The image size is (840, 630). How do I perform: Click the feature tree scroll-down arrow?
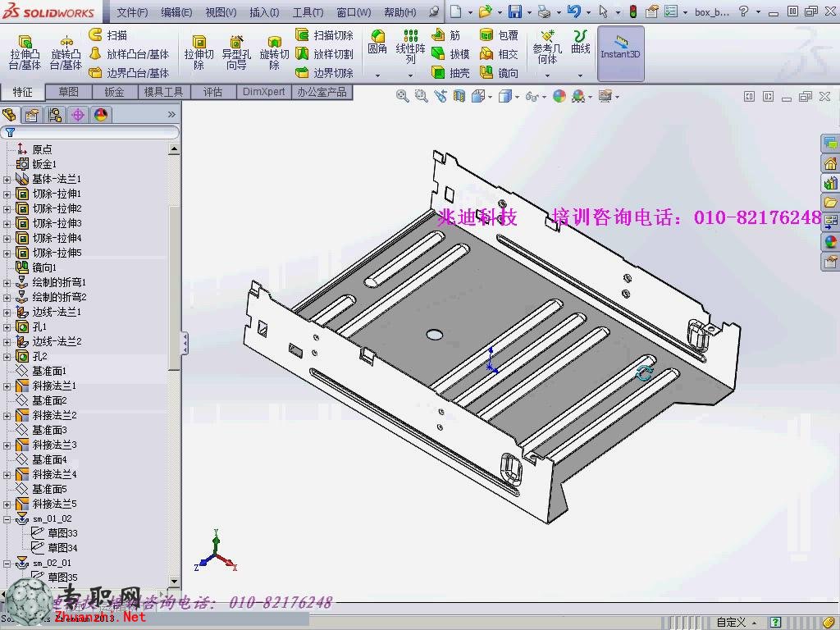click(x=174, y=581)
